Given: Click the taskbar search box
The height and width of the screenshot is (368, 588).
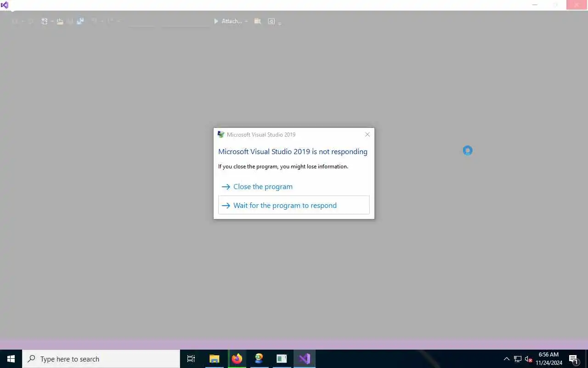Looking at the screenshot, I should point(101,359).
